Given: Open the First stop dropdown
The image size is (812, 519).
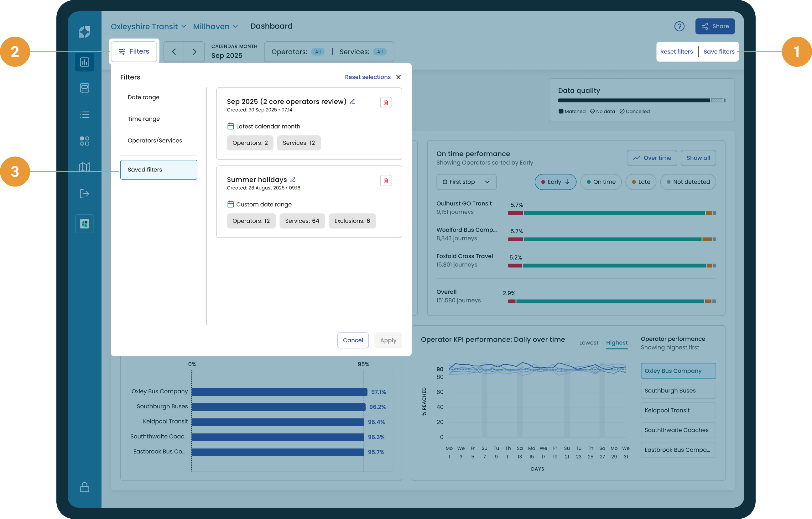Looking at the screenshot, I should (466, 182).
